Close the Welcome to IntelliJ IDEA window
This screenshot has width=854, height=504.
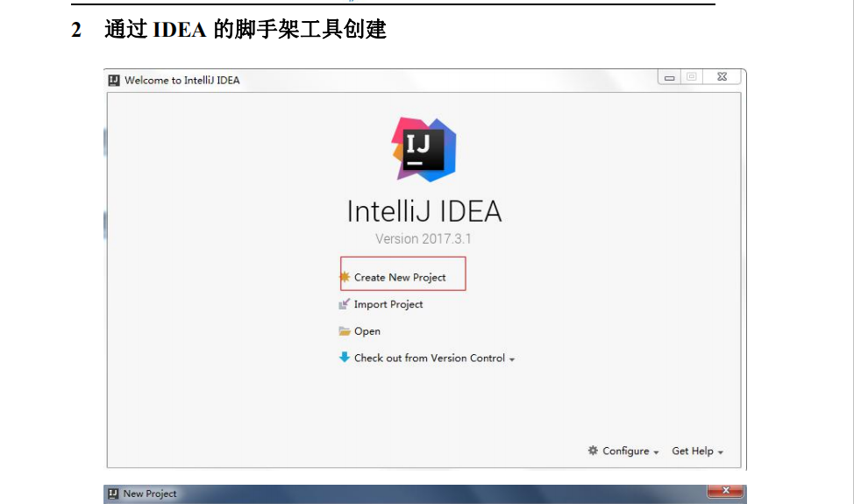(x=722, y=77)
